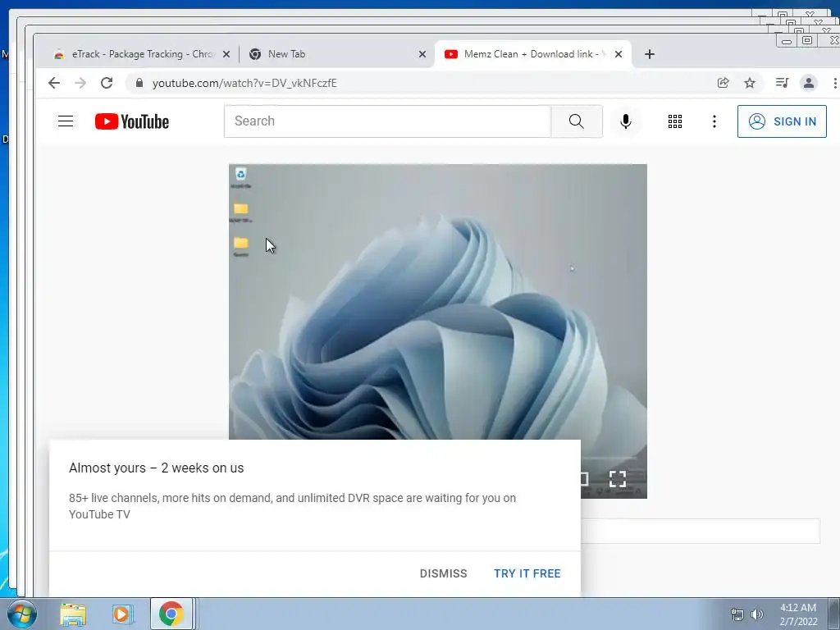Close the New Tab tab
Screen dimensions: 840x630
tap(422, 54)
